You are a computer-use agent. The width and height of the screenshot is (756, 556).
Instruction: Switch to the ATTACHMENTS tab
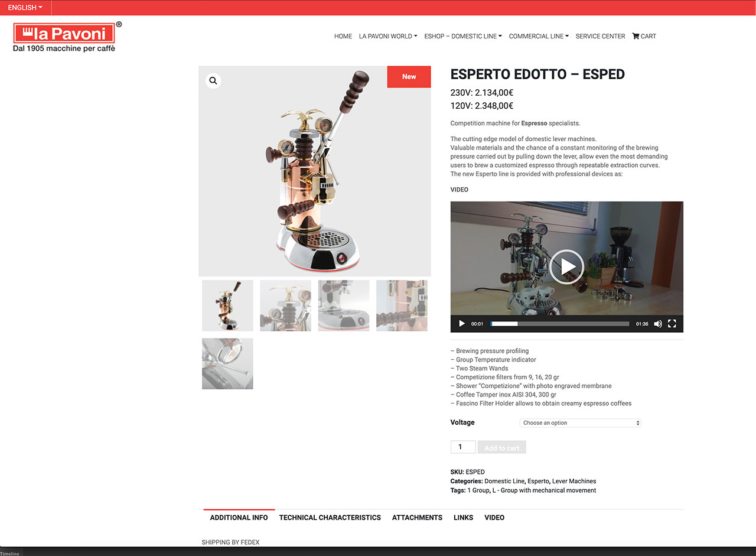pyautogui.click(x=417, y=518)
